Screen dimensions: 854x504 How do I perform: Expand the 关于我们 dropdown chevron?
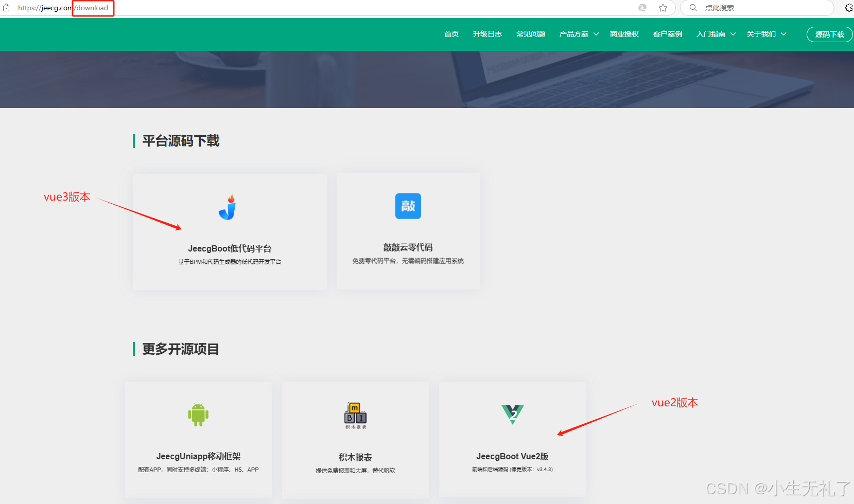coord(783,34)
